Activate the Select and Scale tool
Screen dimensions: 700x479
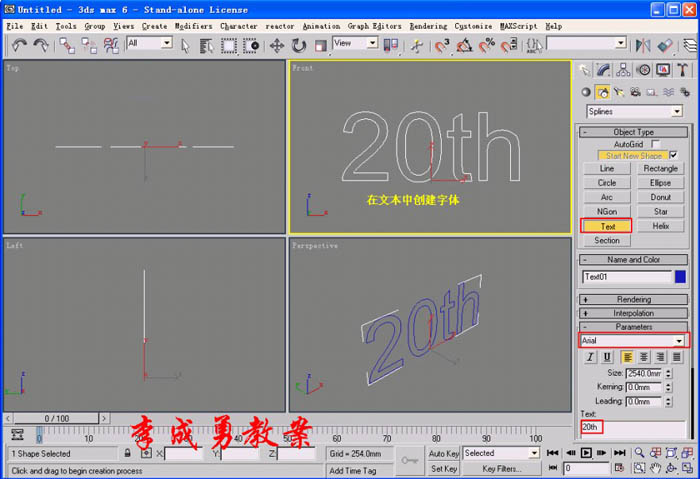[x=321, y=46]
